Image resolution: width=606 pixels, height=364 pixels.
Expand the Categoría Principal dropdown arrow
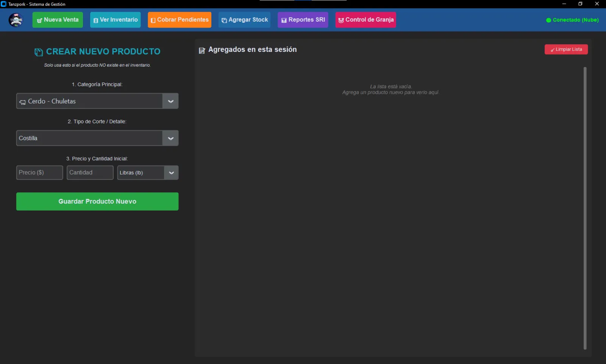click(170, 101)
